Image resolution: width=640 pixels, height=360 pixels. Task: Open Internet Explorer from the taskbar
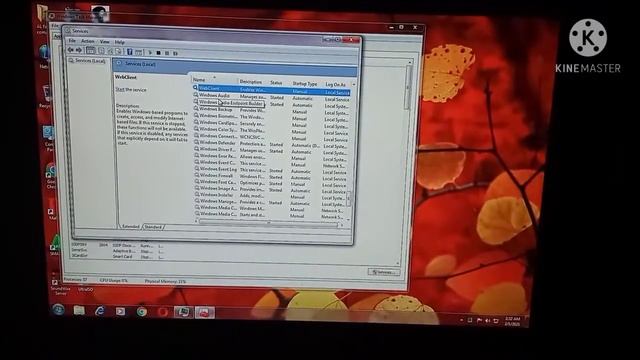100,311
